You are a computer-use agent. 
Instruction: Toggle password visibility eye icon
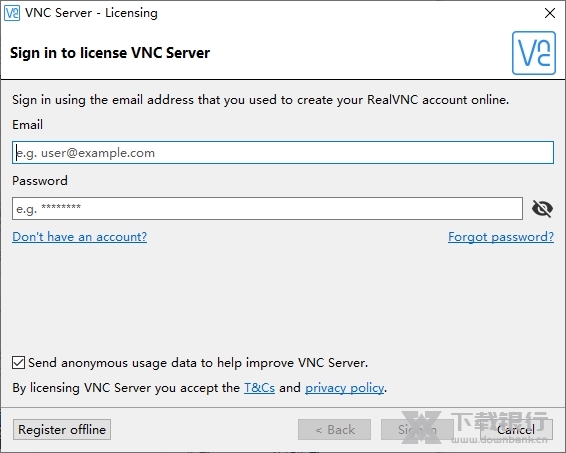(x=542, y=209)
